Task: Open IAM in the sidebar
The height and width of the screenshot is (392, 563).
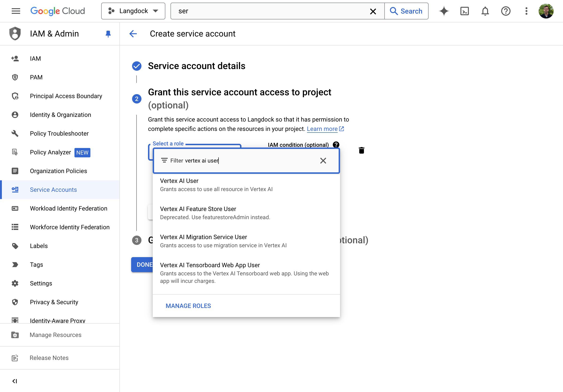Action: [x=60, y=59]
